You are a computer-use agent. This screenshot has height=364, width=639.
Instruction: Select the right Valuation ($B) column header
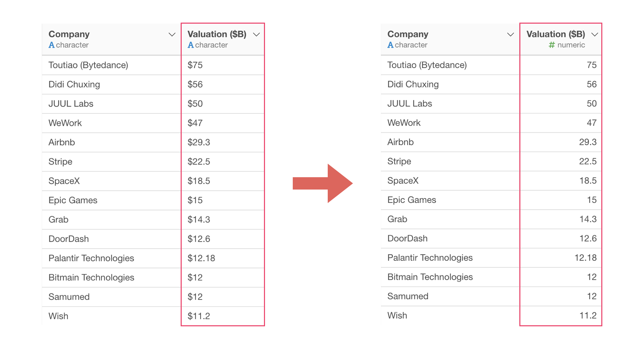(560, 39)
